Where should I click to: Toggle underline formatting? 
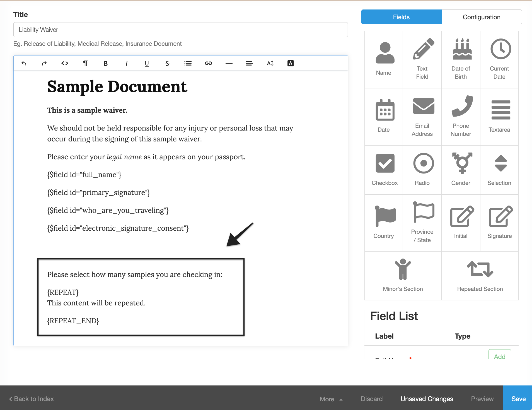tap(147, 63)
